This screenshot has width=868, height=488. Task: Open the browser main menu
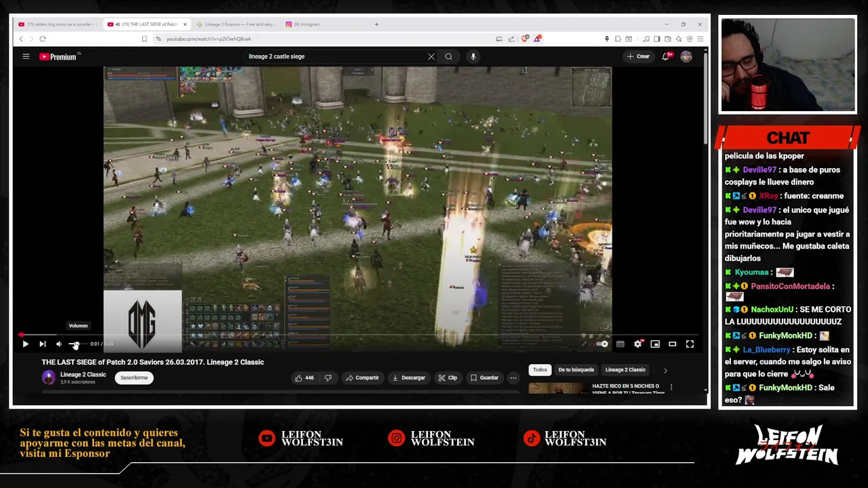701,39
